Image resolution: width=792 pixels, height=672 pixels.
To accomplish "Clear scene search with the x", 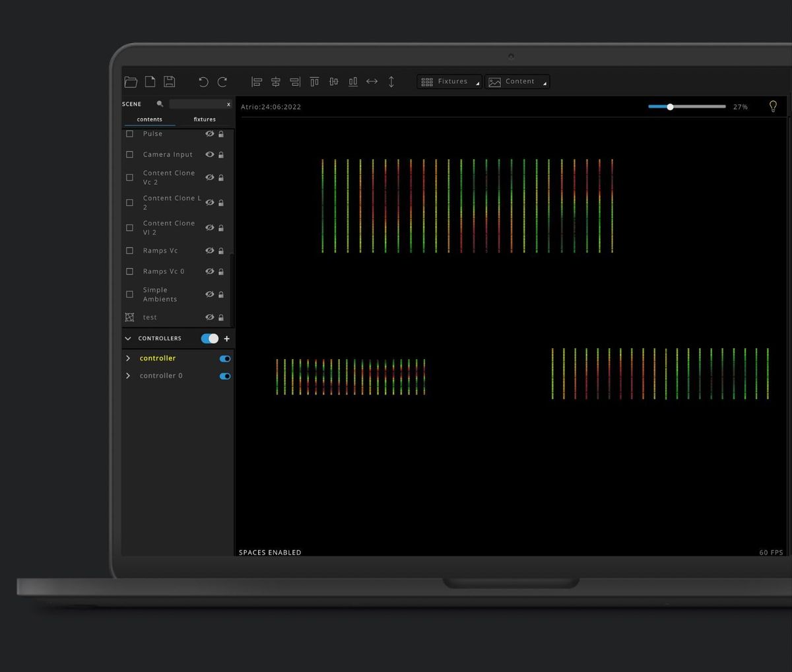I will [x=228, y=104].
